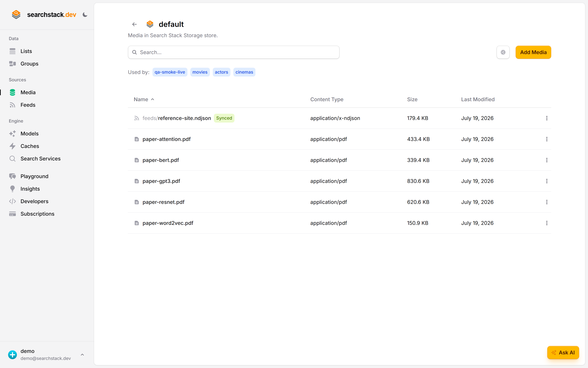Viewport: 588px width, 368px height.
Task: Click the storage store icon beside default
Action: coord(150,24)
